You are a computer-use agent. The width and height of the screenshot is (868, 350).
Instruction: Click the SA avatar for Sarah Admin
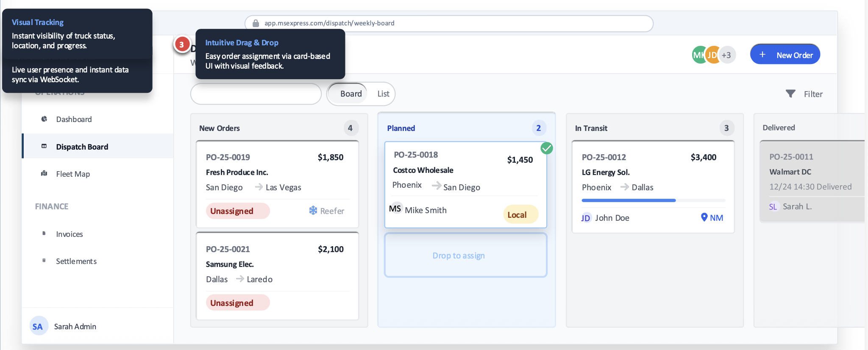(39, 326)
